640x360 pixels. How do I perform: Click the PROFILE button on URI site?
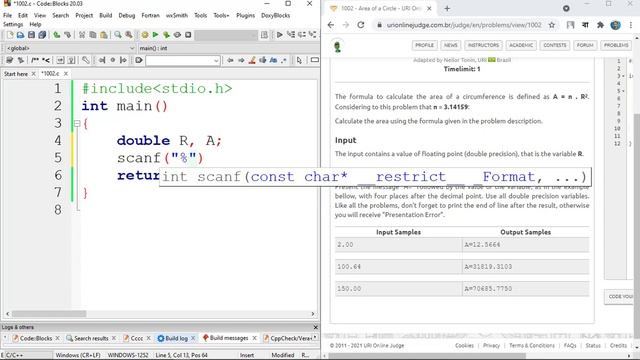pos(424,45)
